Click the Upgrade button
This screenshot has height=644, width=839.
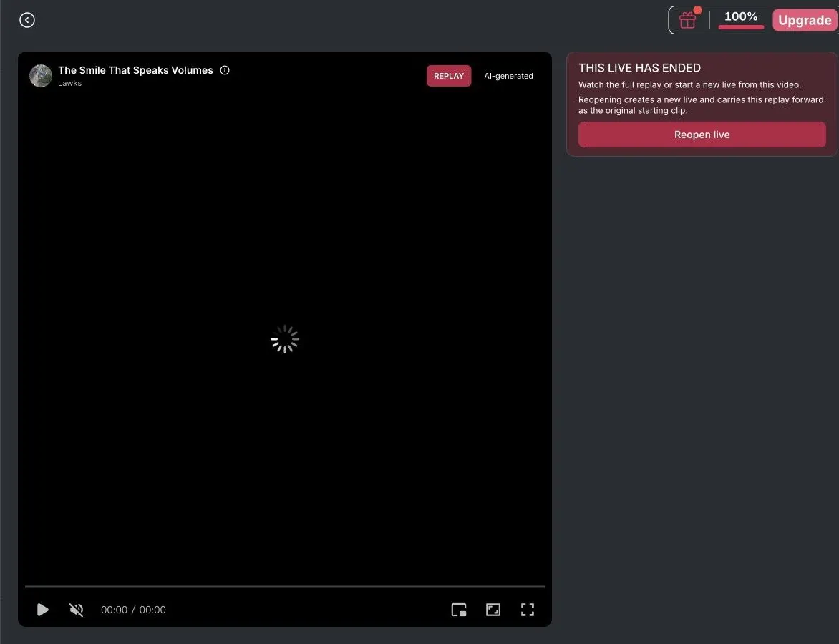pyautogui.click(x=804, y=20)
